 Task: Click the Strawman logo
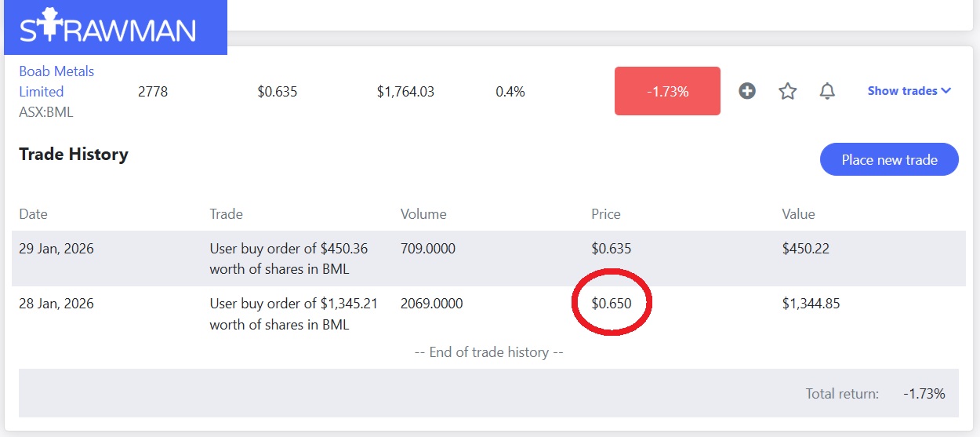pos(107,28)
